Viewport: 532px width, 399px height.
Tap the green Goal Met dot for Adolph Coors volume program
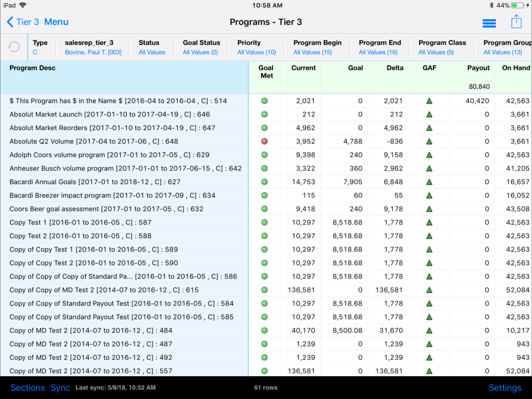[265, 155]
